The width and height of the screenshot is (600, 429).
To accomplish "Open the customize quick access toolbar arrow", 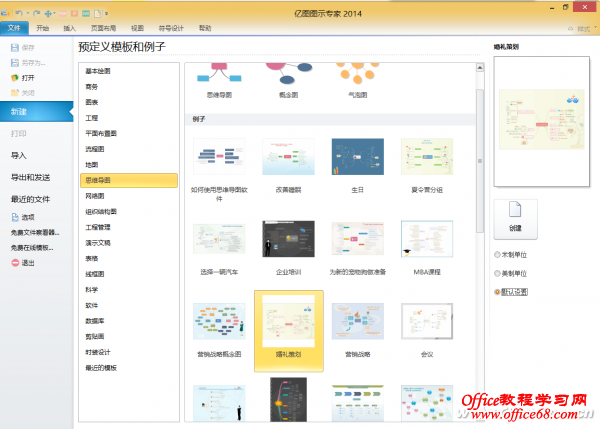I will coord(106,14).
